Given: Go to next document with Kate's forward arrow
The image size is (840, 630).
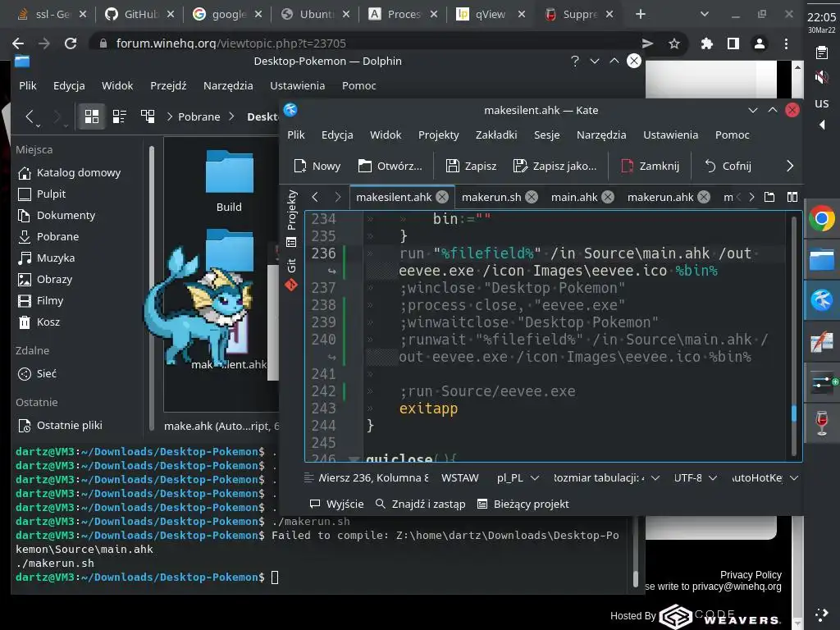Looking at the screenshot, I should pyautogui.click(x=337, y=197).
